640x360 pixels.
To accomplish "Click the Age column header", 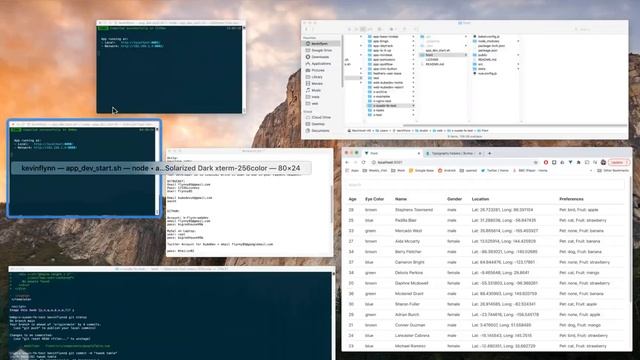I will pos(352,199).
